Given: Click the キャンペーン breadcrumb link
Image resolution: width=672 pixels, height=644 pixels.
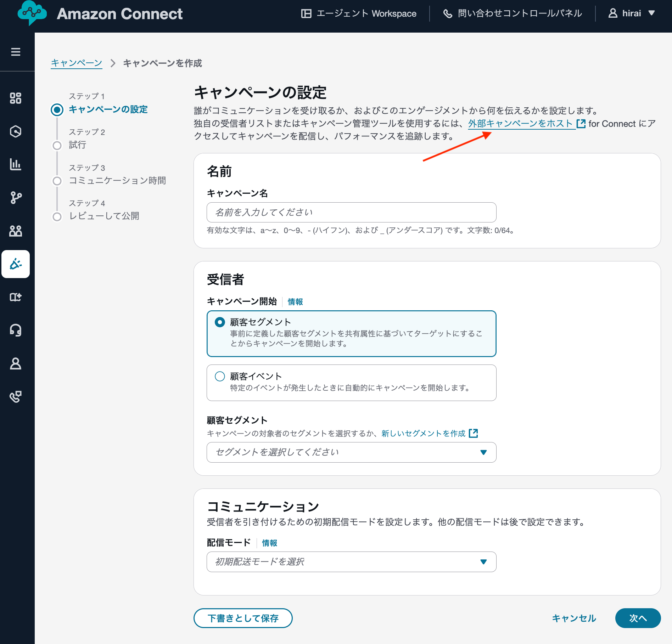Looking at the screenshot, I should coord(77,63).
